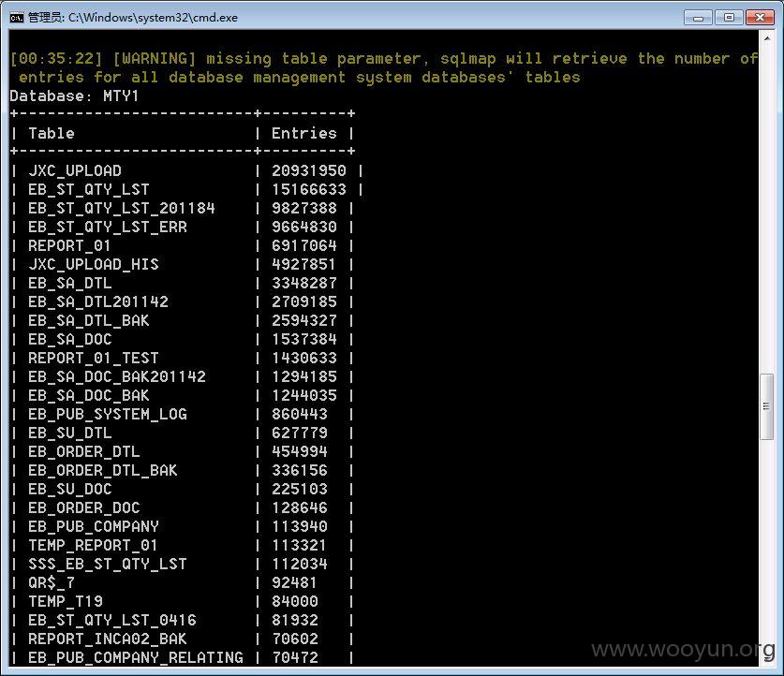Click the table name EB_PUB_SYSTEM_LOG
The height and width of the screenshot is (676, 784).
(x=108, y=414)
